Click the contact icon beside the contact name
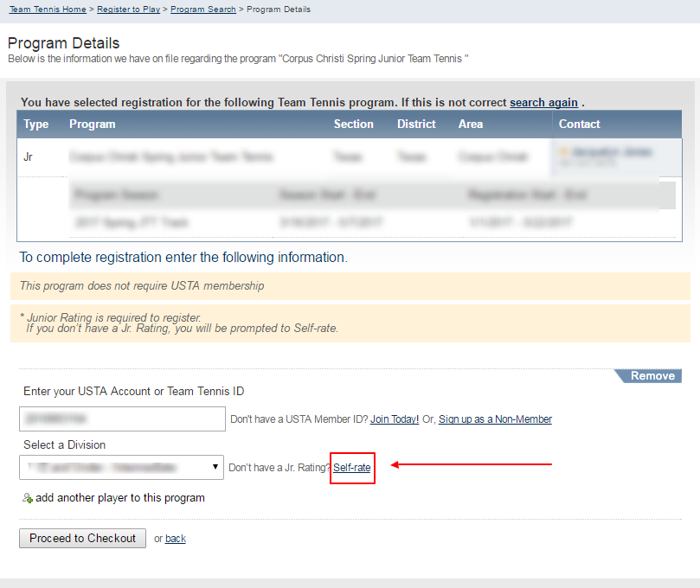This screenshot has height=588, width=700. pyautogui.click(x=564, y=151)
